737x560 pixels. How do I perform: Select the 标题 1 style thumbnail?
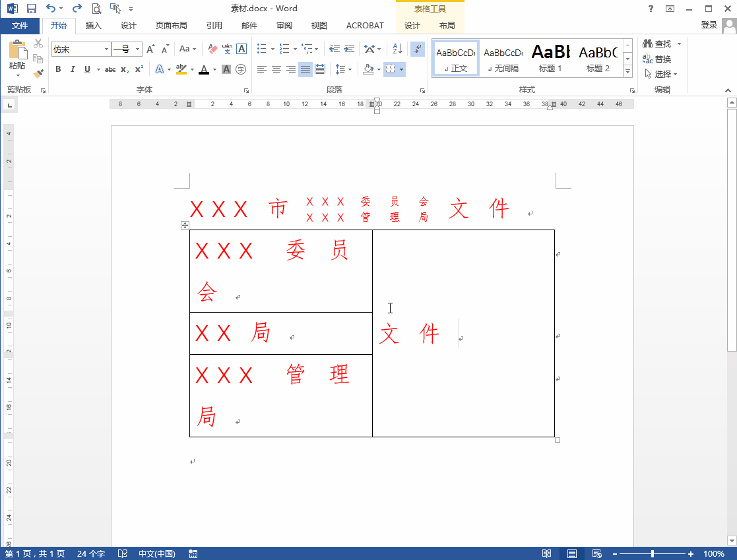pyautogui.click(x=550, y=58)
